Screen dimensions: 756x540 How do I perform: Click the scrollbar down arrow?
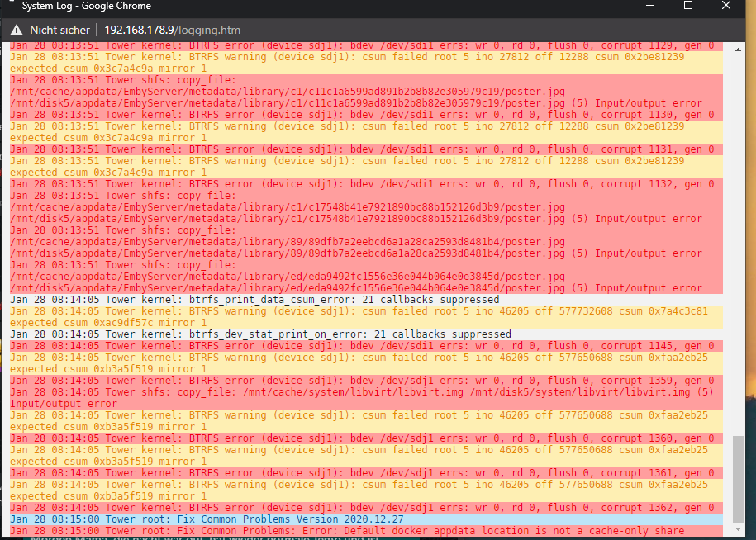click(738, 529)
